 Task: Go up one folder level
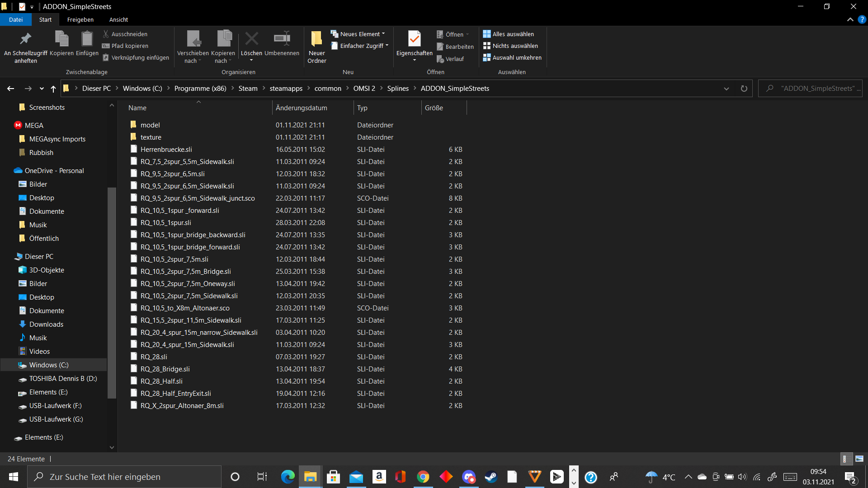53,89
